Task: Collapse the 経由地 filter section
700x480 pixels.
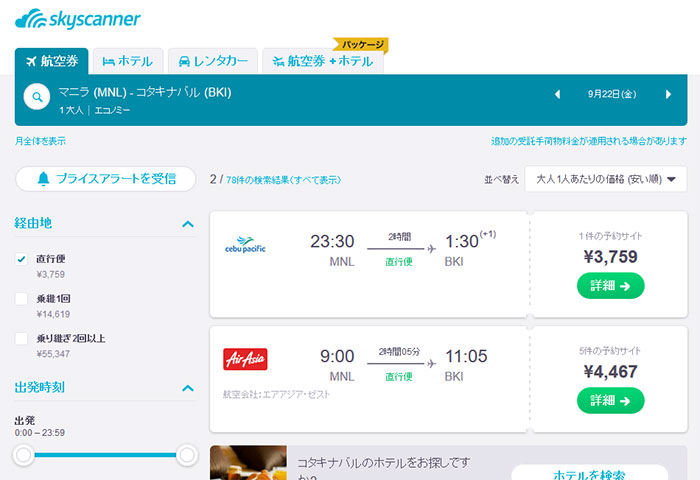Action: (188, 224)
